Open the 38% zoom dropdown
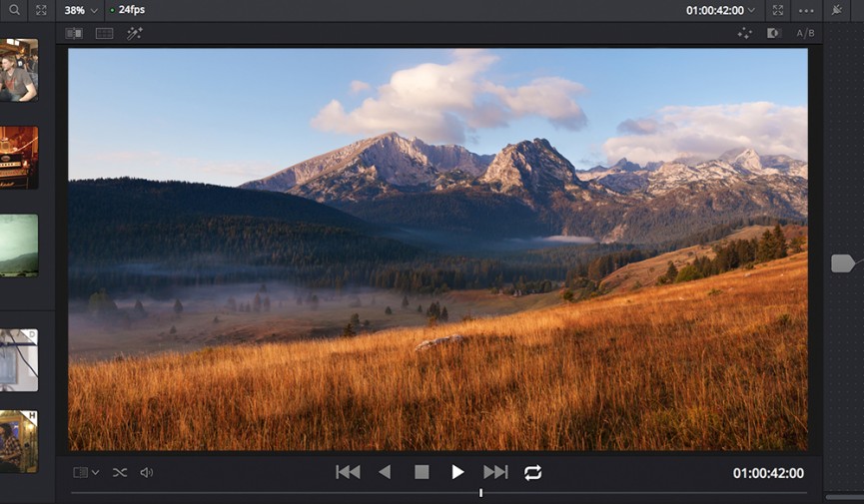Viewport: 864px width, 504px height. [81, 10]
